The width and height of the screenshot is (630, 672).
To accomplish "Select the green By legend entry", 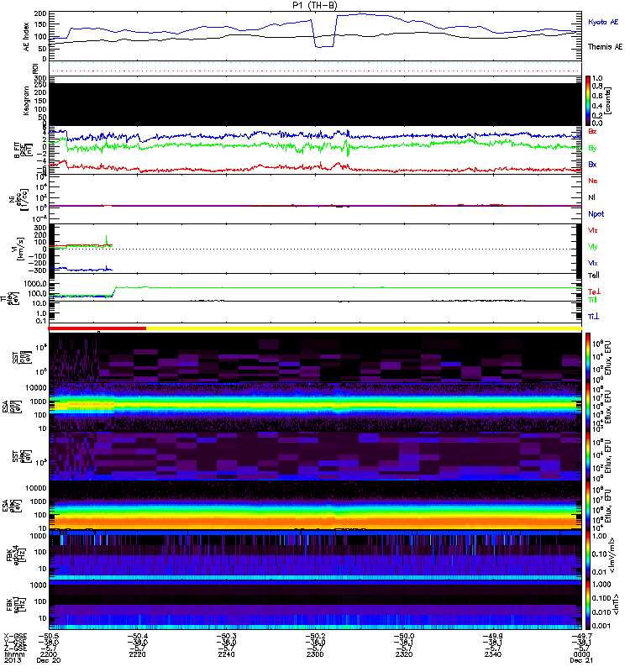I will coord(593,149).
